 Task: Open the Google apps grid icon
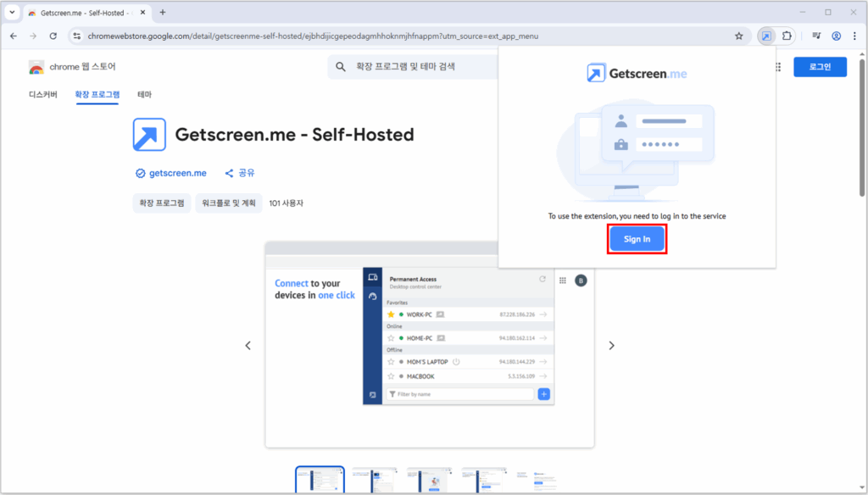coord(778,67)
